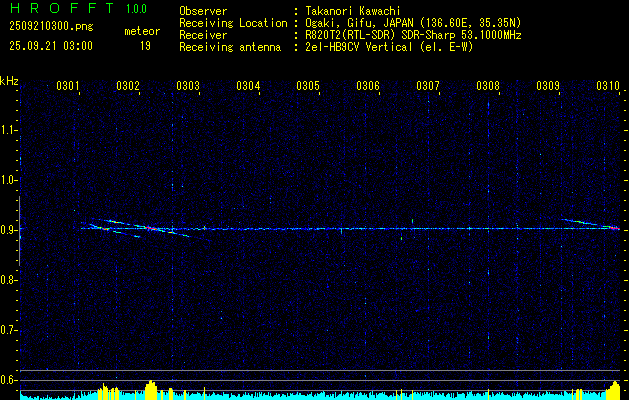Click the 0309 time axis marker
The width and height of the screenshot is (629, 400).
pos(548,85)
